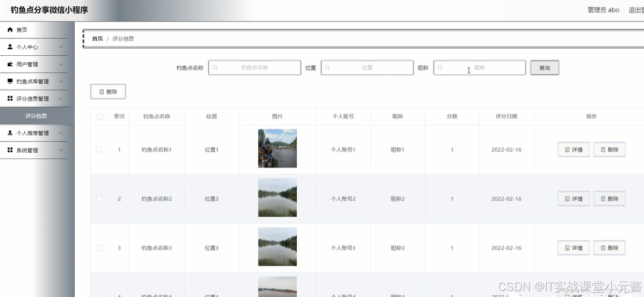Open 钓鱼点库管理 sidebar menu
The height and width of the screenshot is (297, 644).
coord(34,82)
